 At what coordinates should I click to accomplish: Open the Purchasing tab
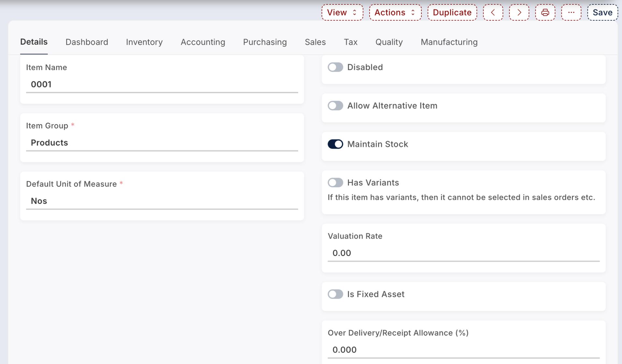265,42
